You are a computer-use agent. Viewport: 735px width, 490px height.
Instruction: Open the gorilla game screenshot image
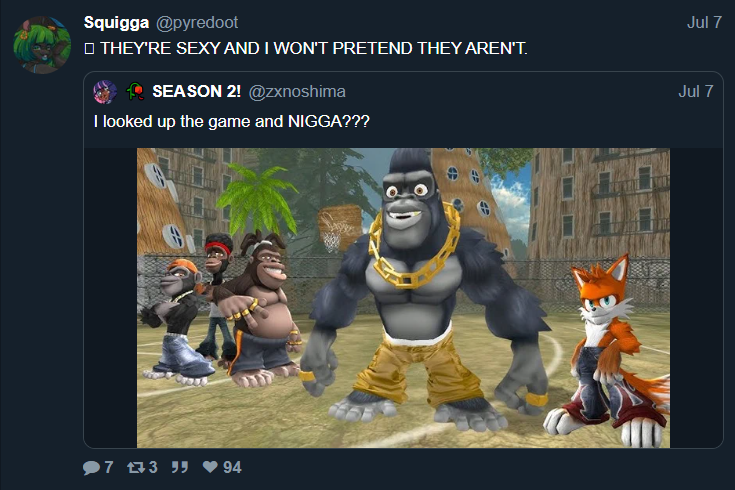tap(403, 298)
